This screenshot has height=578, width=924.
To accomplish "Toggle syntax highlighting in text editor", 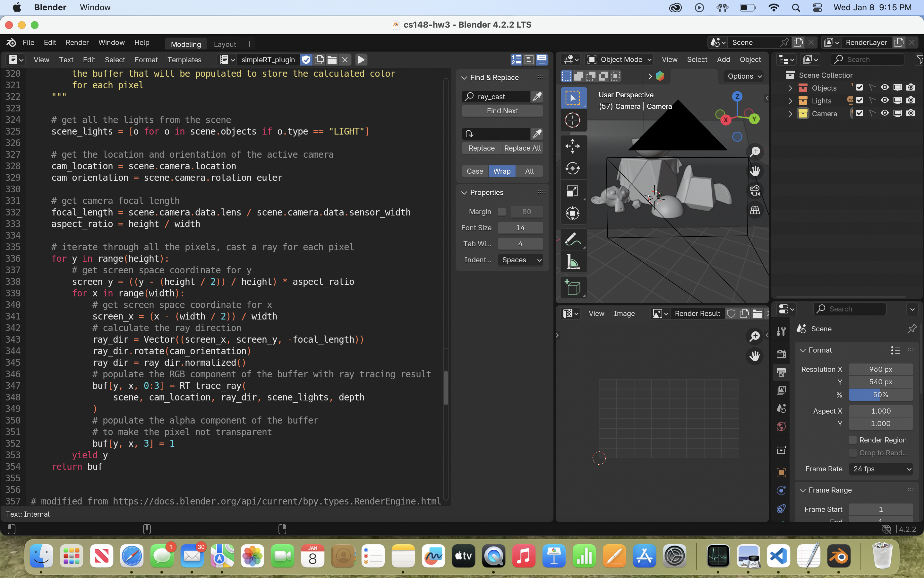I will tap(542, 60).
